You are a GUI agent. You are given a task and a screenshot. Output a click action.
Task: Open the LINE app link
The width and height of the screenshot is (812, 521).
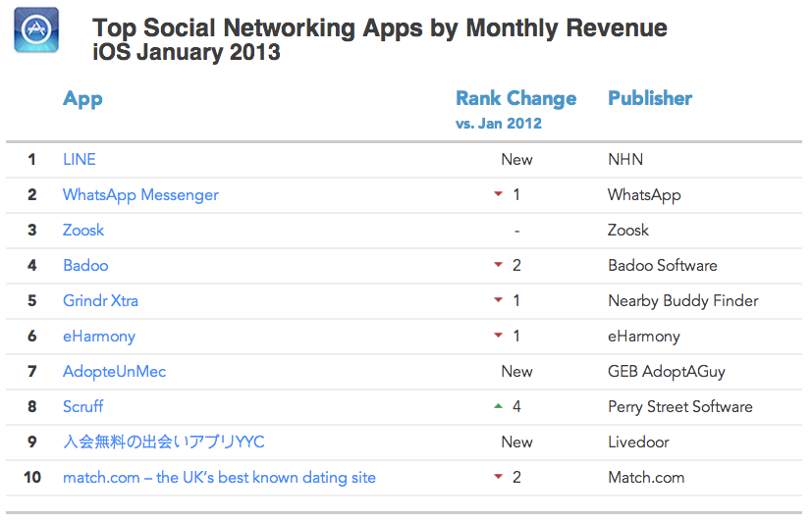(x=80, y=160)
